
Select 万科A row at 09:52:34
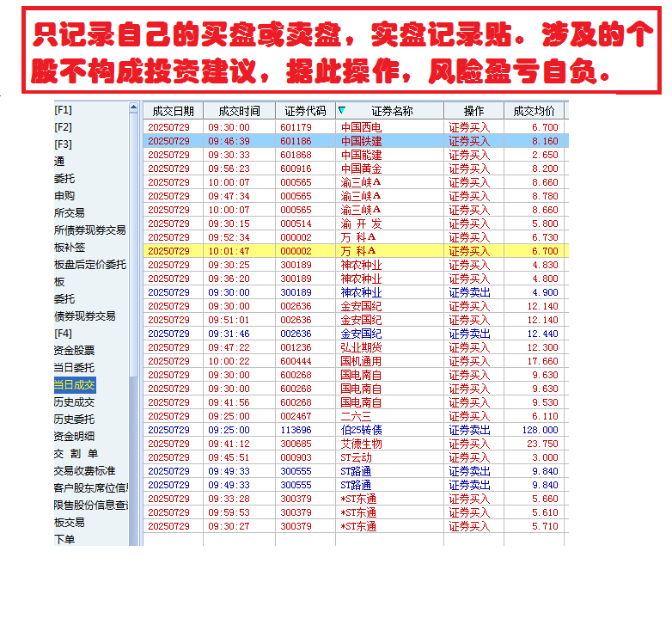tap(356, 237)
